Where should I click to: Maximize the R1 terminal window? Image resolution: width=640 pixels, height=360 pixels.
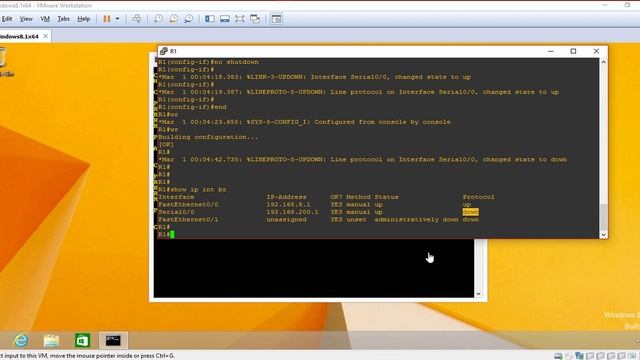[x=573, y=51]
